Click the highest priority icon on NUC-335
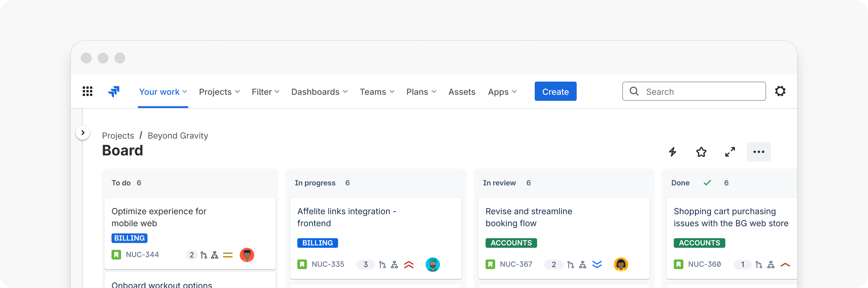The width and height of the screenshot is (868, 288). point(408,265)
